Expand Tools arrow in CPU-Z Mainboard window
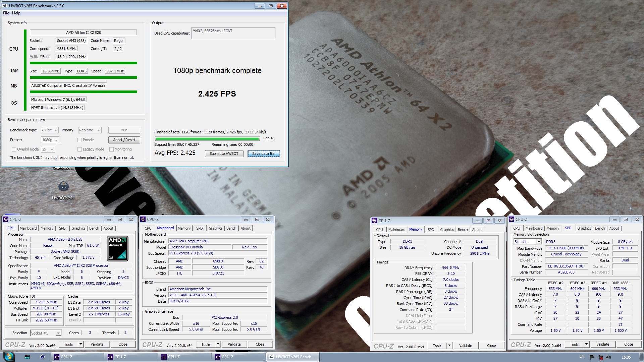This screenshot has height=362, width=644. pyautogui.click(x=218, y=344)
